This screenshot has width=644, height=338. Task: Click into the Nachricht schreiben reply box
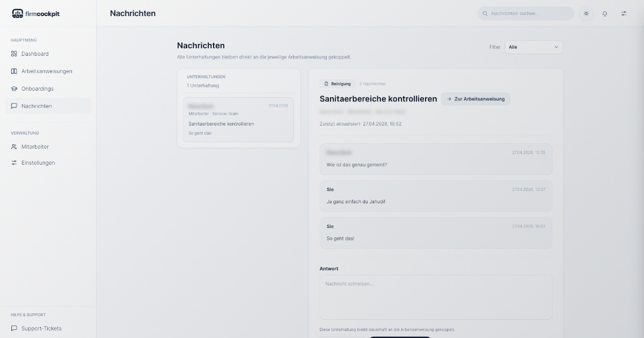(x=435, y=297)
